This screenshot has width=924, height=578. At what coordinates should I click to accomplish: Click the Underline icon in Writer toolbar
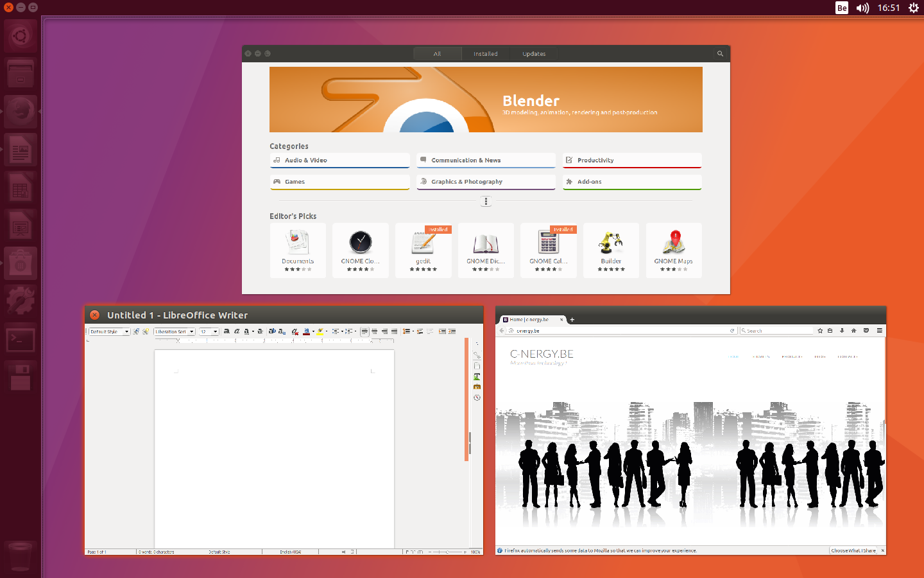pyautogui.click(x=246, y=331)
